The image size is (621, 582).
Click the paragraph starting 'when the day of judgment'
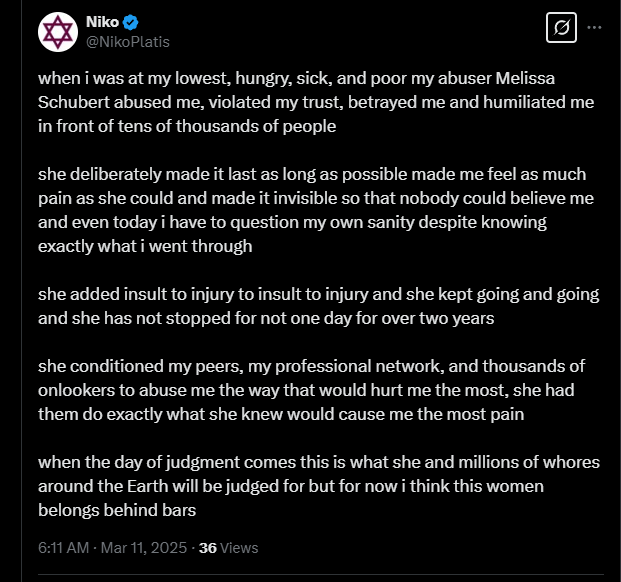[x=319, y=486]
